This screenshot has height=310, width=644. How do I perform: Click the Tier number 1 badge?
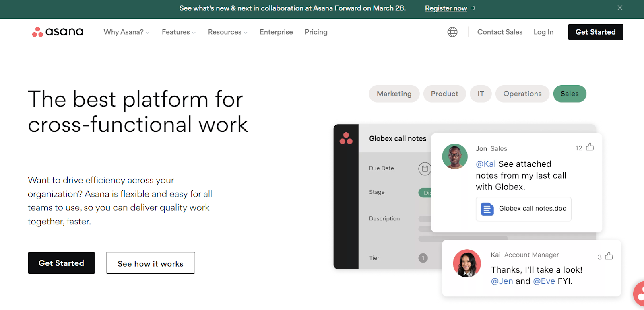pos(423,258)
